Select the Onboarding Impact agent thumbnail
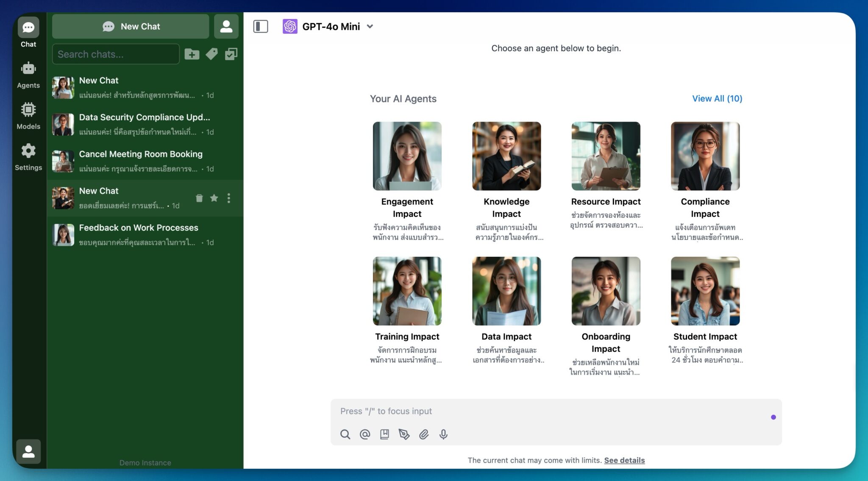The image size is (868, 481). point(606,291)
